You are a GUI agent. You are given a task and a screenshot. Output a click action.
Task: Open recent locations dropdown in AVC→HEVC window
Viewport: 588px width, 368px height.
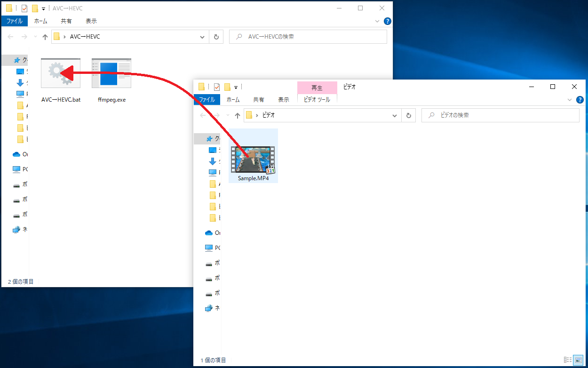[x=35, y=37]
